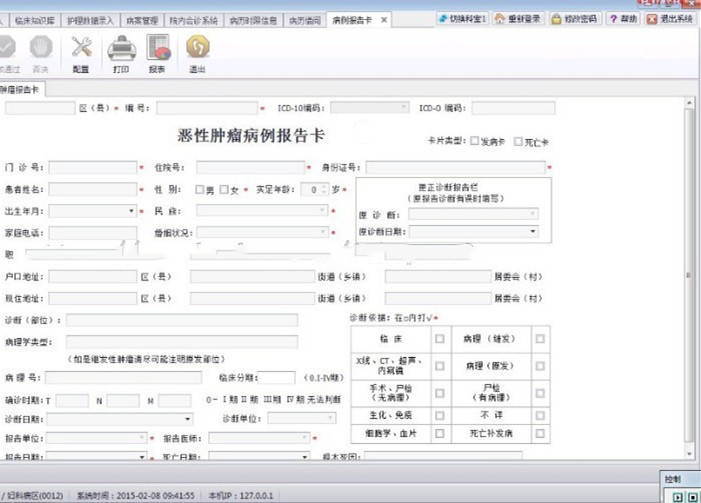This screenshot has height=503, width=701.
Task: Check the 临床 diagnosis basis checkbox
Action: pos(440,339)
